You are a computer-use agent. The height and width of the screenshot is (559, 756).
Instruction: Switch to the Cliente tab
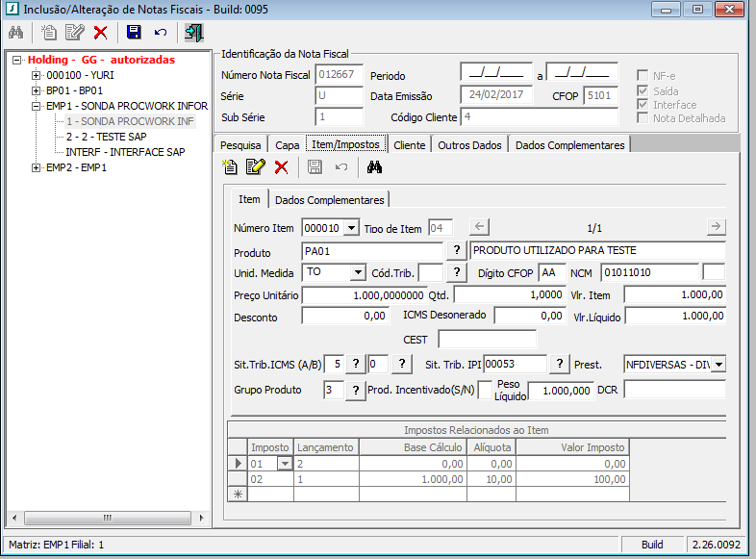tap(410, 144)
